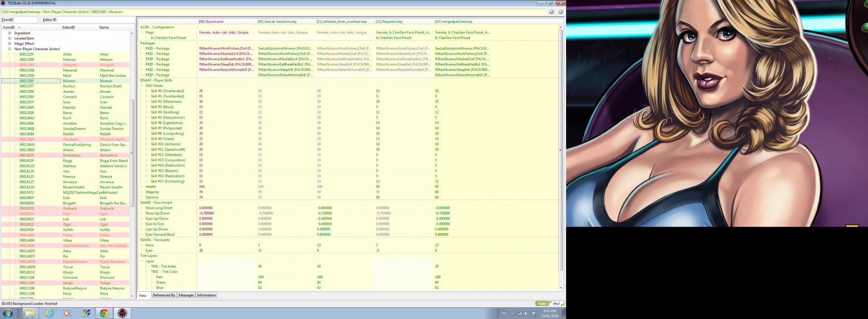Expand the Ingredient tree node

click(9, 33)
